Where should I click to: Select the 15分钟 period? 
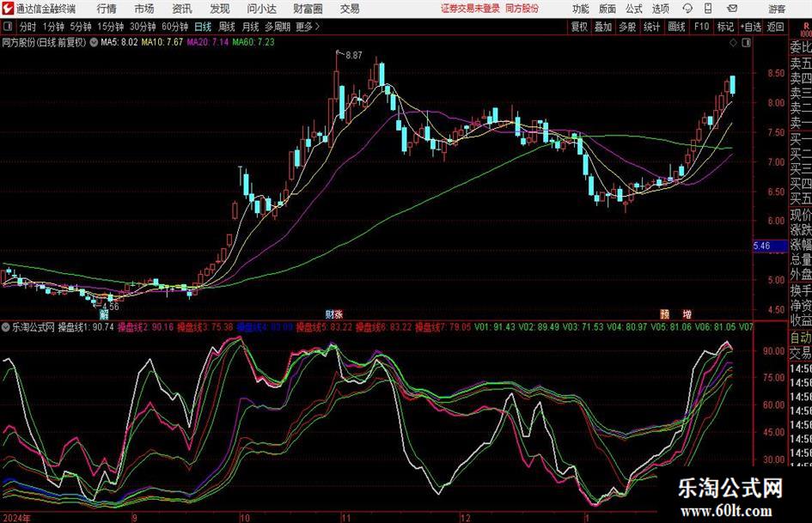[x=111, y=27]
